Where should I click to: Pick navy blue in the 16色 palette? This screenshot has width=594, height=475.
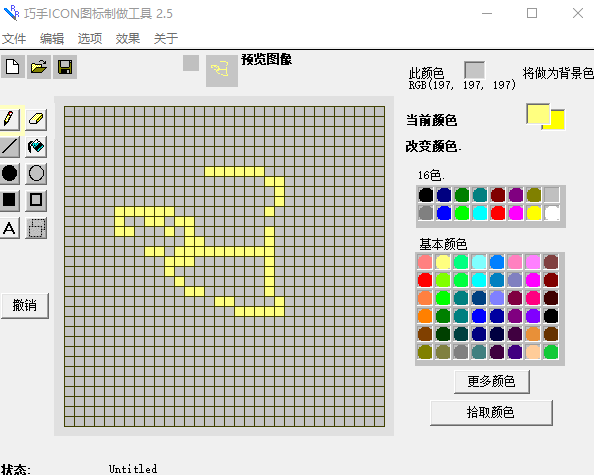click(444, 195)
